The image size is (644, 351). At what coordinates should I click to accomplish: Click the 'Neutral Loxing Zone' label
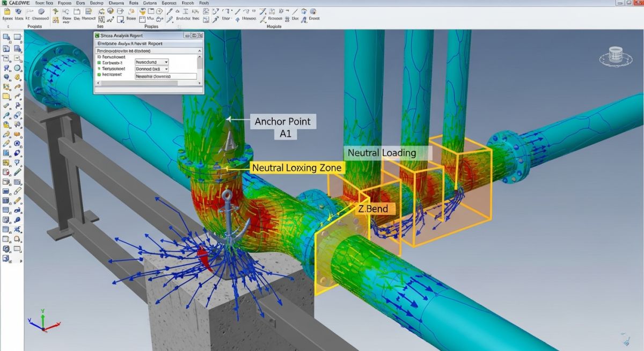coord(296,167)
